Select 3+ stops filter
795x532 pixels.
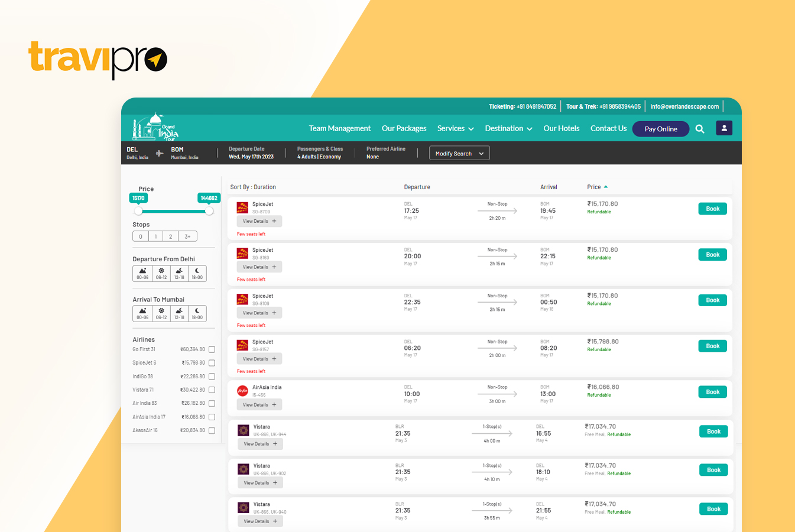tap(187, 236)
